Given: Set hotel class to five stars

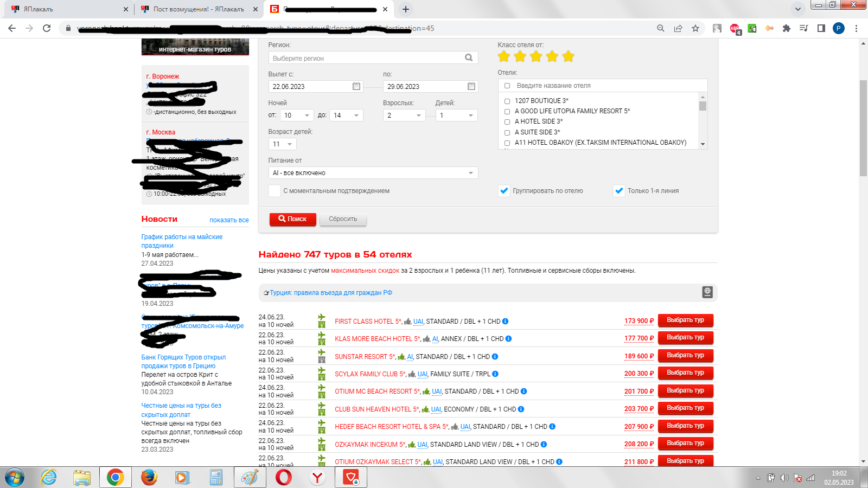Looking at the screenshot, I should 569,56.
